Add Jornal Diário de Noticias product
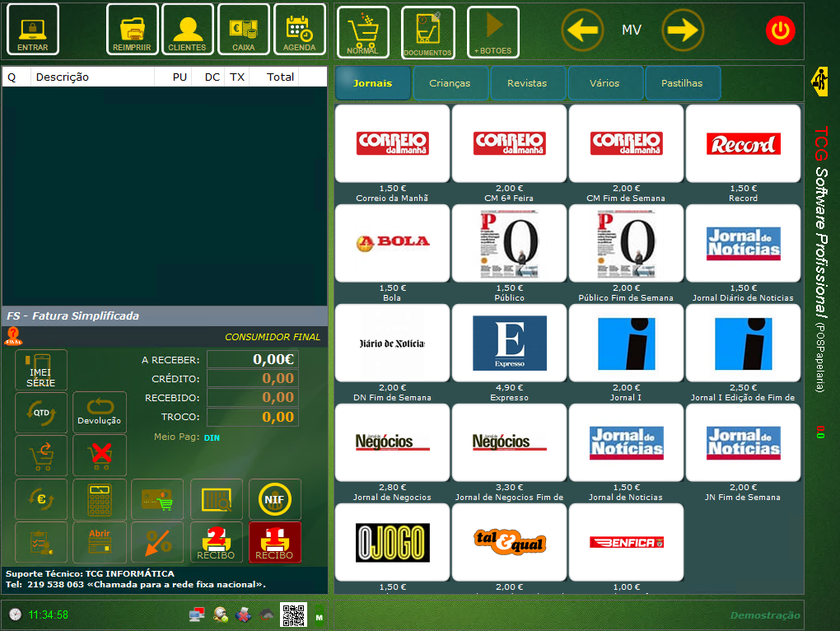The height and width of the screenshot is (631, 840). [743, 243]
